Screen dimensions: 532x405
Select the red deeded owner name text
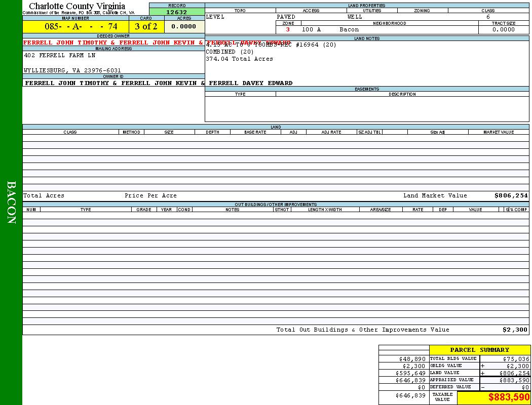coord(113,43)
